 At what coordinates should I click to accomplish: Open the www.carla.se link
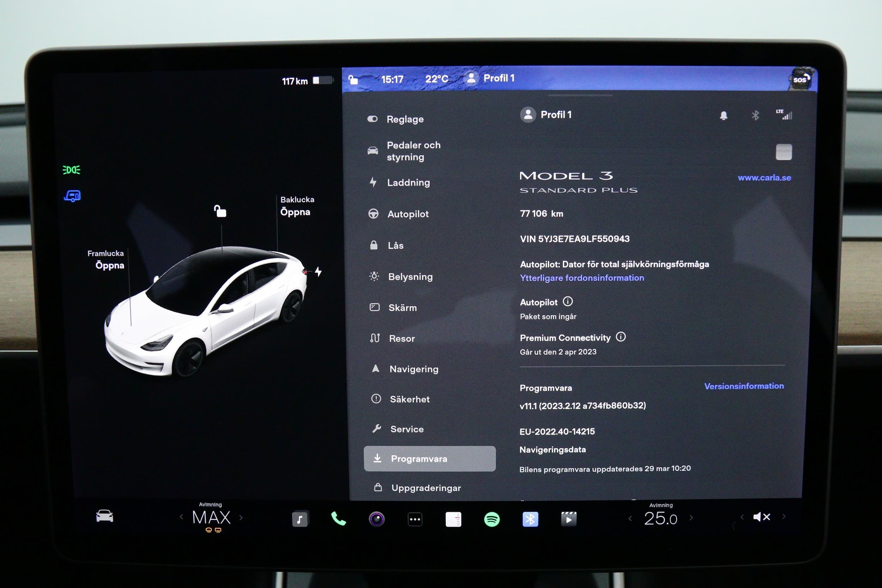764,178
